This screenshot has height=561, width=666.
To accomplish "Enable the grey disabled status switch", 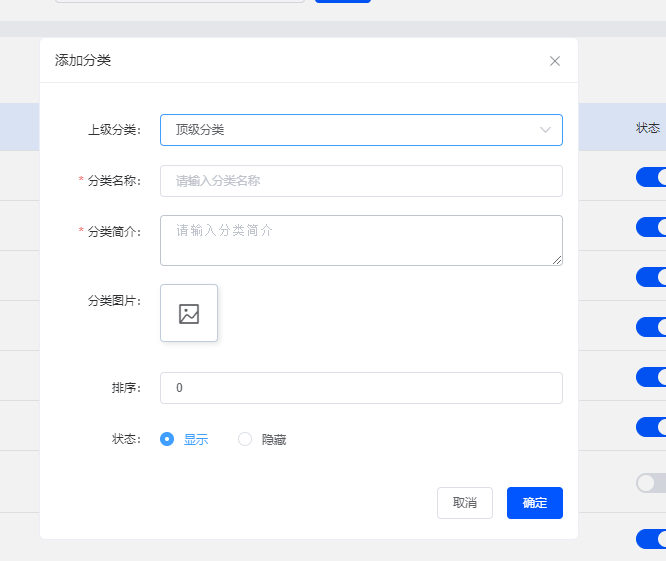I will (651, 483).
